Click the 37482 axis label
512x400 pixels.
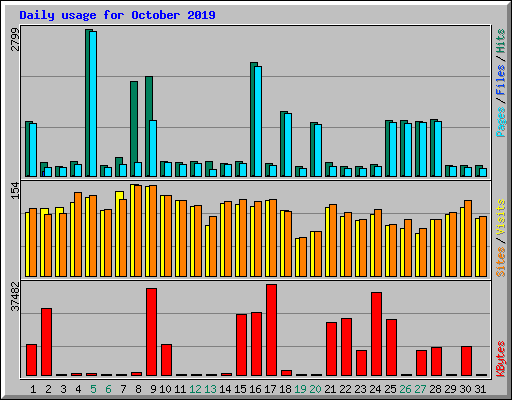pos(15,296)
